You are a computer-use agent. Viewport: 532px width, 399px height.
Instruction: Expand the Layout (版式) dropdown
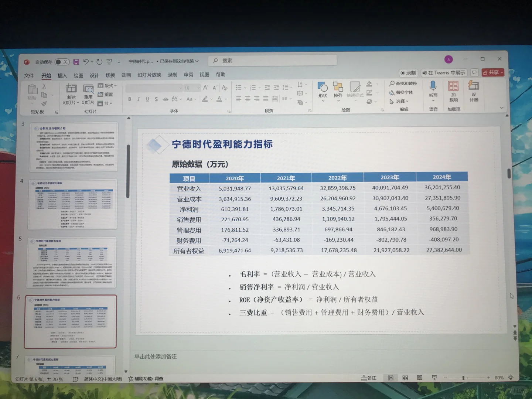point(108,86)
